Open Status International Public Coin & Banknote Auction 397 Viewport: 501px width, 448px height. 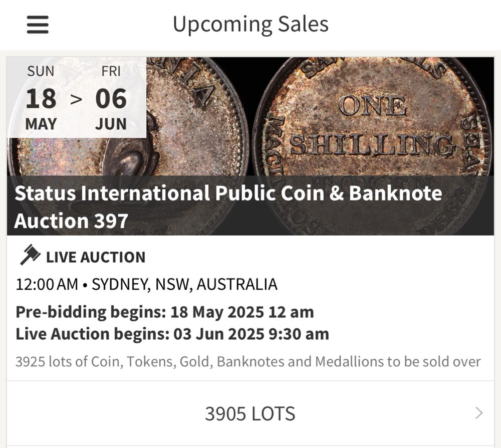(228, 206)
